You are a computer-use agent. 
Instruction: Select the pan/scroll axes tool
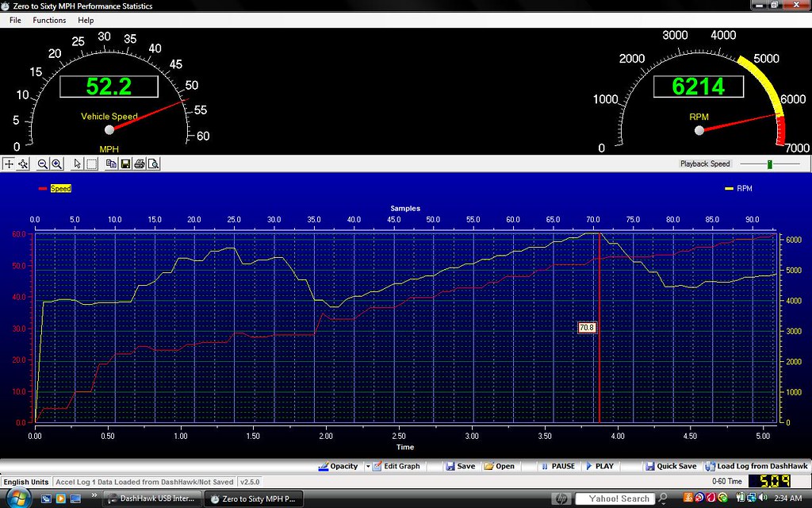pos(9,164)
